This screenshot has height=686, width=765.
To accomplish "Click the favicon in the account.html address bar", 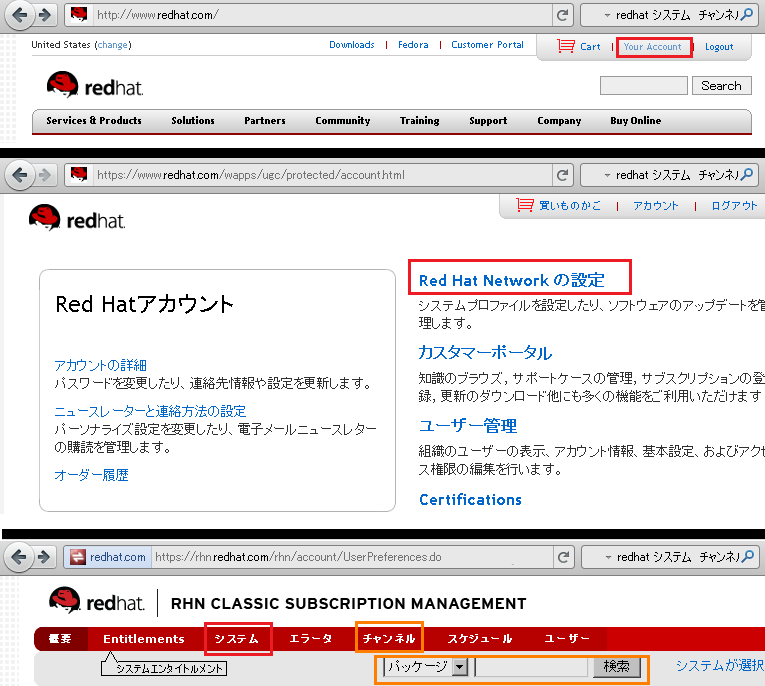I will click(79, 174).
